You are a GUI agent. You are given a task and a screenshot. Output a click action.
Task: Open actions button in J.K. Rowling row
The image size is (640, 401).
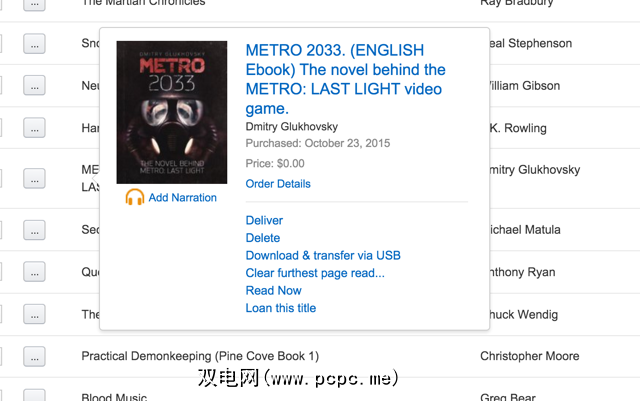point(35,128)
